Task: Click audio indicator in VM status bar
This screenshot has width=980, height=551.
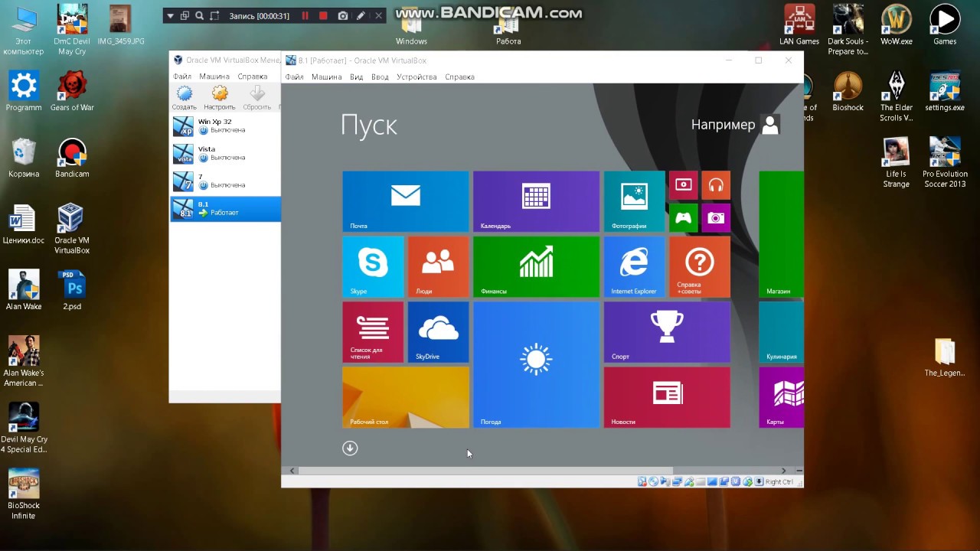Action: point(665,481)
